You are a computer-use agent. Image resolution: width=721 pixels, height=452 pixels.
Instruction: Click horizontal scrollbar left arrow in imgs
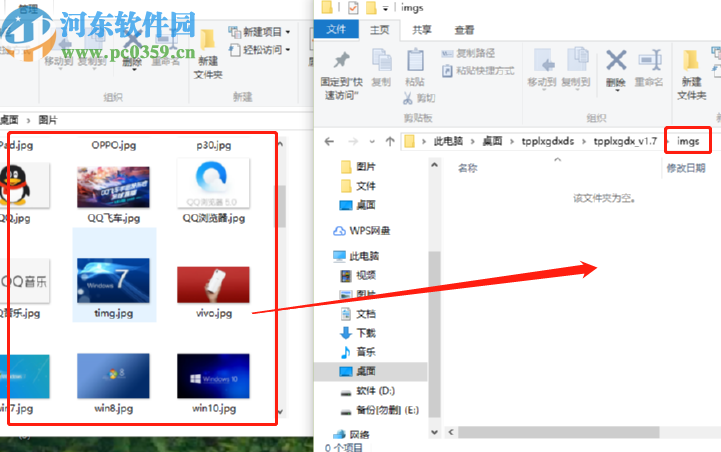coord(451,432)
